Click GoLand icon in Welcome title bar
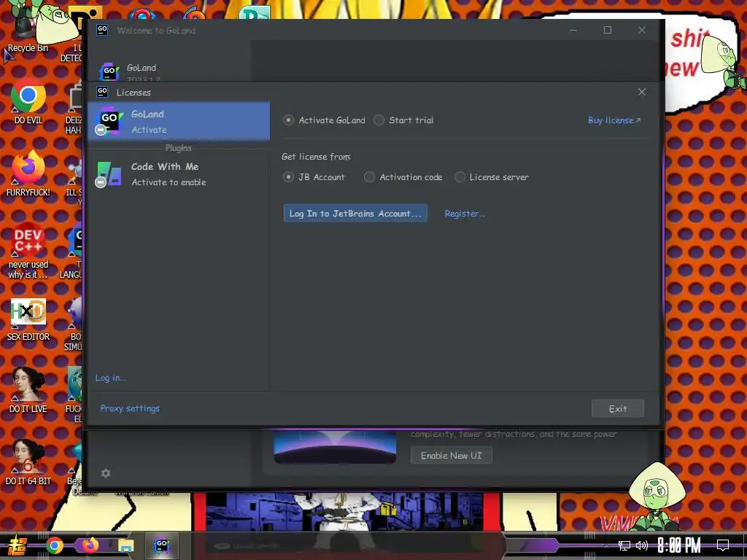The height and width of the screenshot is (560, 747). 102,30
